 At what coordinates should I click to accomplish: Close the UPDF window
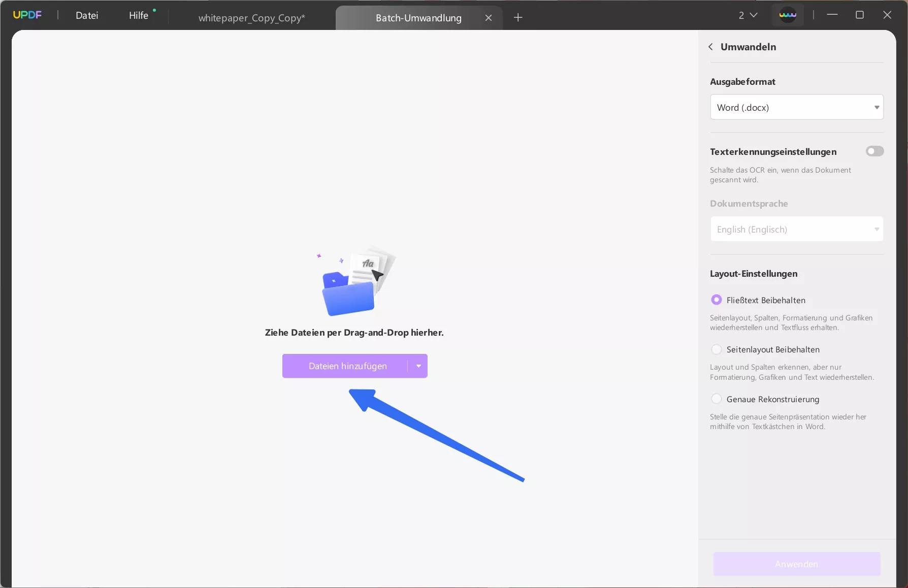887,15
